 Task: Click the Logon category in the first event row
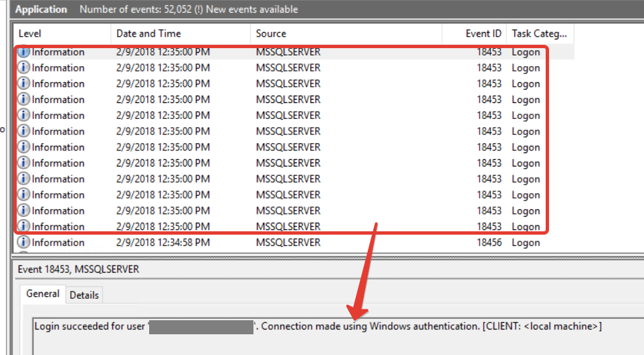(526, 52)
